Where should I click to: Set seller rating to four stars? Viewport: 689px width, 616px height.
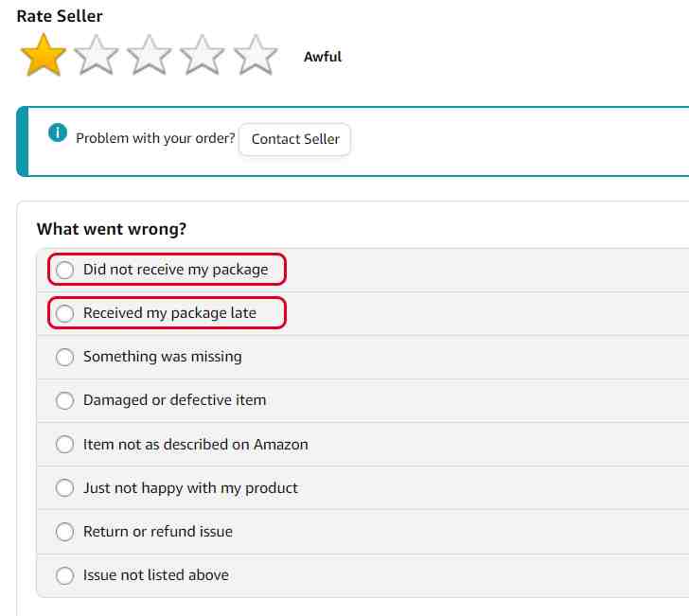coord(203,56)
